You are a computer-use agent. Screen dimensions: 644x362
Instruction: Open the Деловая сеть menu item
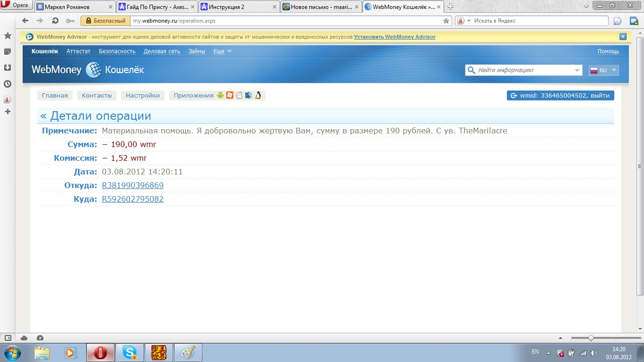[162, 51]
